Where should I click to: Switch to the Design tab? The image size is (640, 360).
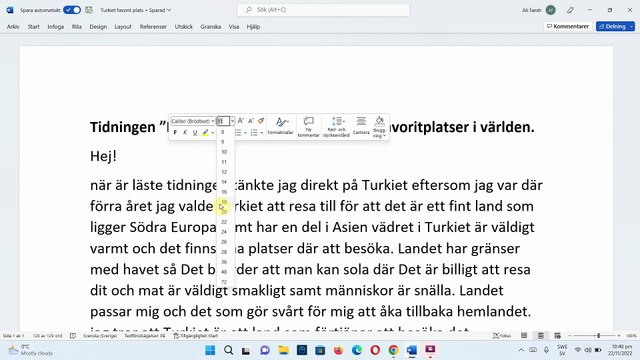[98, 27]
